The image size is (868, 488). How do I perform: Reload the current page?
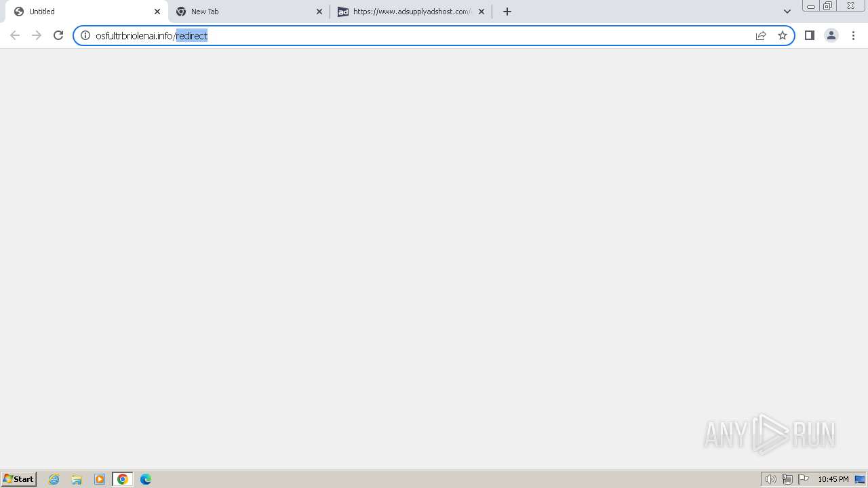pos(58,35)
